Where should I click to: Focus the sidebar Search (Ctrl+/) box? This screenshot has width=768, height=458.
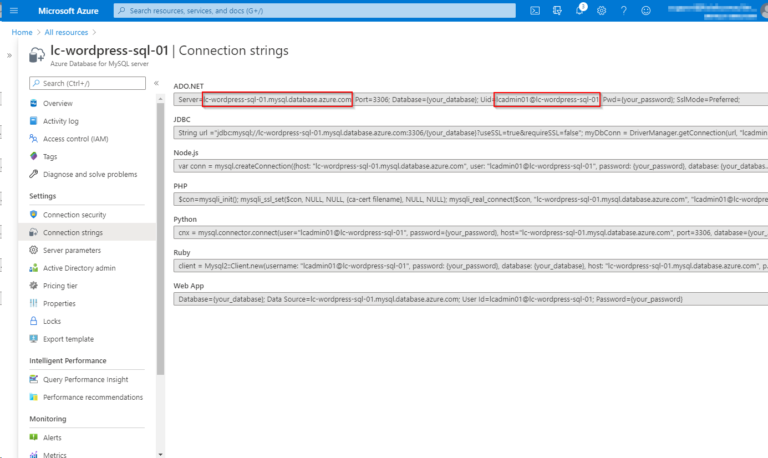[x=87, y=83]
